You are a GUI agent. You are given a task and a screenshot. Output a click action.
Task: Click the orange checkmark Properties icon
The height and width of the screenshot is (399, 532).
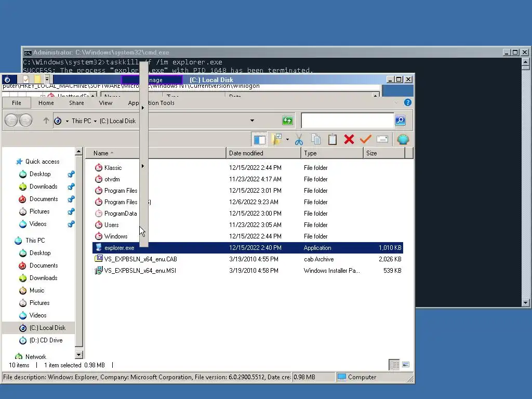coord(366,139)
